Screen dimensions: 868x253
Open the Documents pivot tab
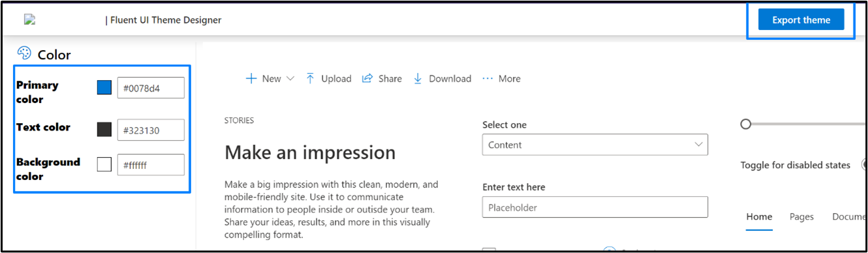(849, 217)
